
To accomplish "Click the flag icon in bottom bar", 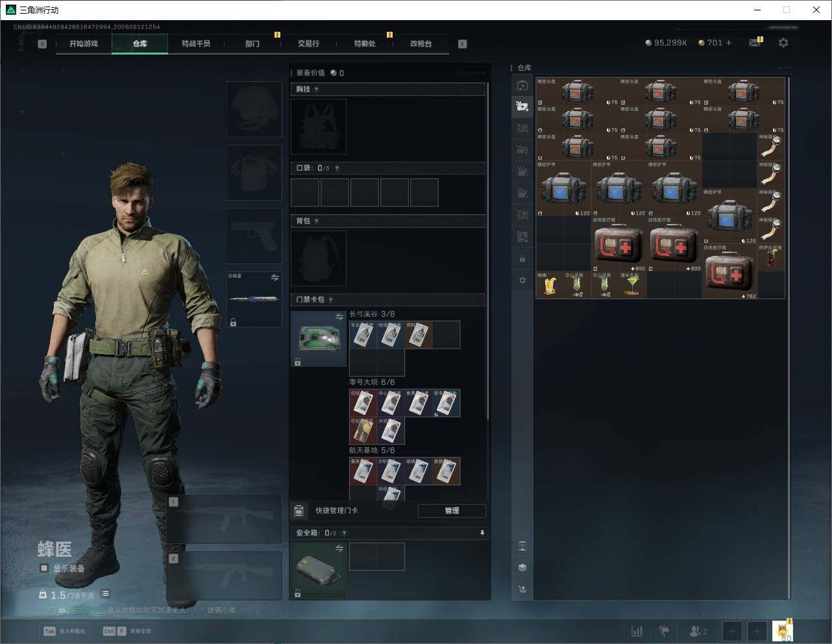I will [664, 631].
